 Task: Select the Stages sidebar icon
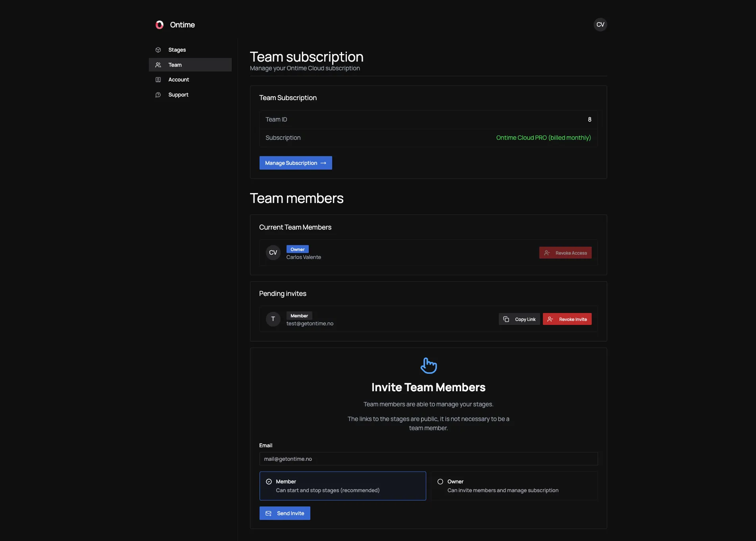point(158,50)
